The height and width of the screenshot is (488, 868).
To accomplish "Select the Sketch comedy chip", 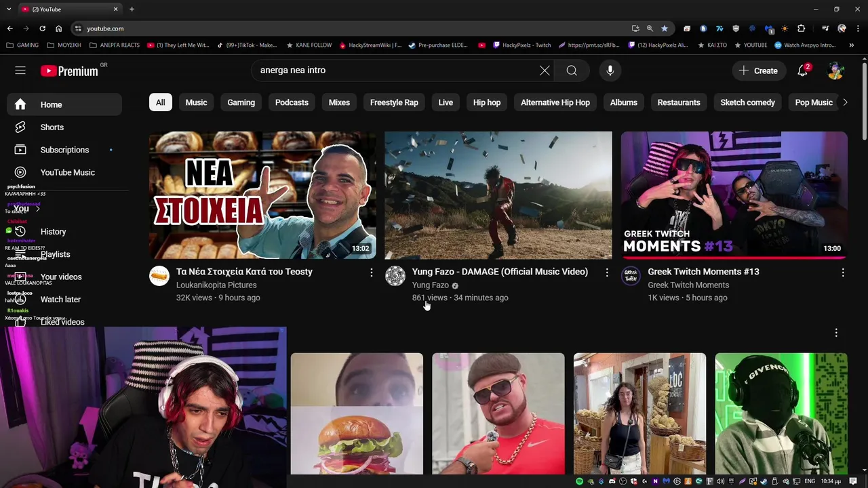I will pos(747,102).
